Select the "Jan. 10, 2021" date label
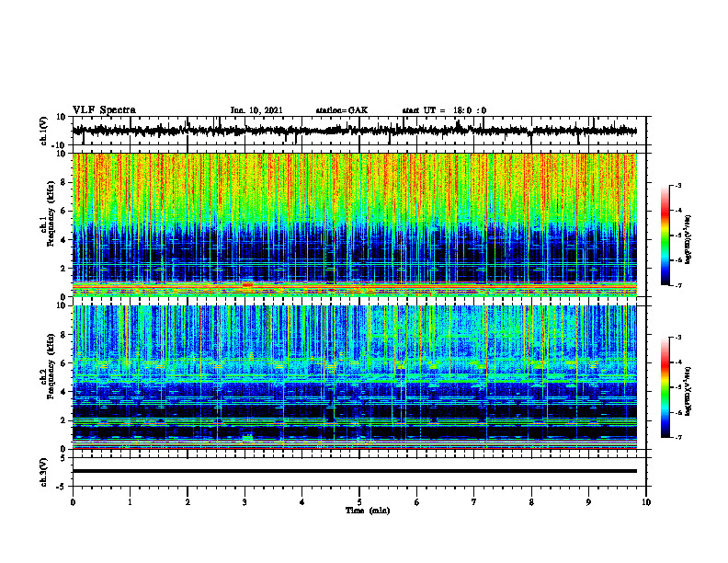Image resolution: width=728 pixels, height=563 pixels. 256,110
